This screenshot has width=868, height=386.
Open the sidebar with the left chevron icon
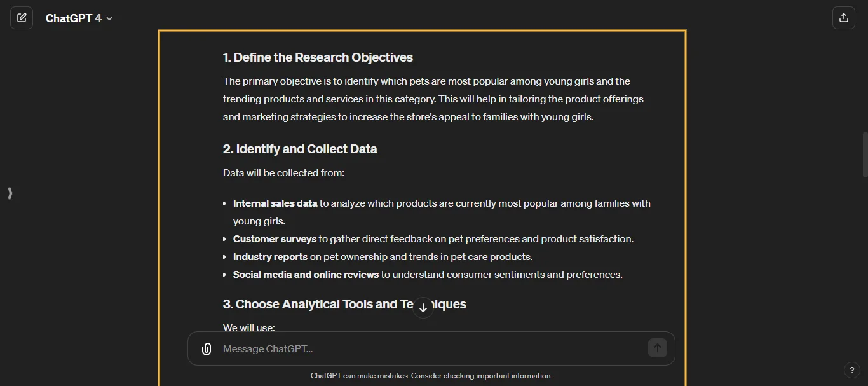click(x=10, y=193)
